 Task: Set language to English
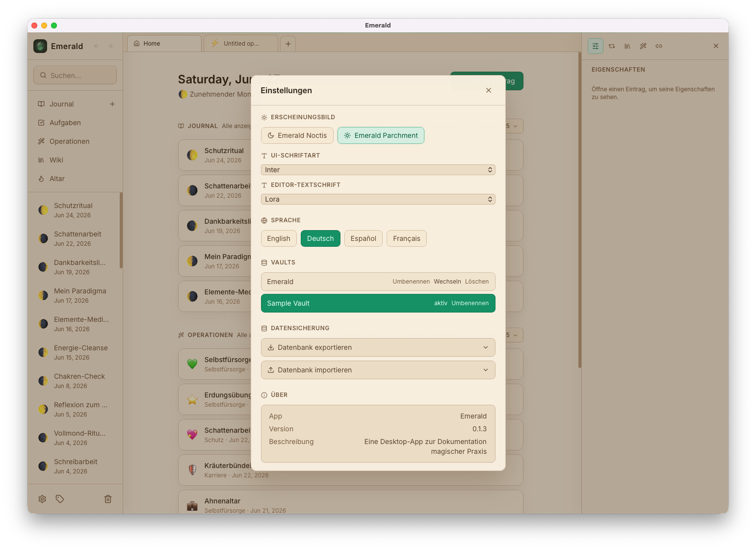pyautogui.click(x=279, y=238)
